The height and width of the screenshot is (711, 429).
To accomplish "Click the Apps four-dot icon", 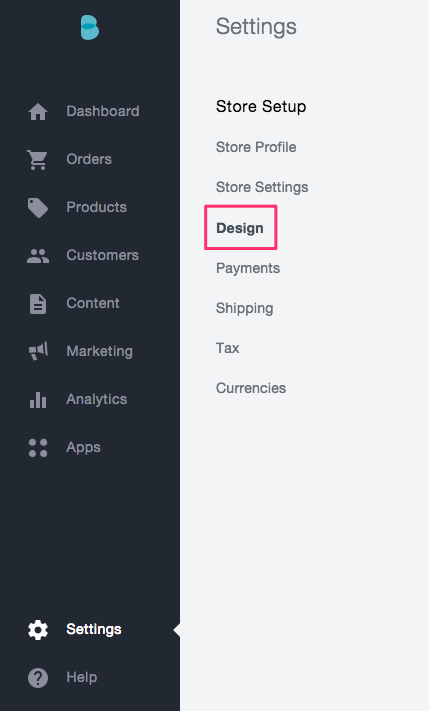I will (x=38, y=448).
